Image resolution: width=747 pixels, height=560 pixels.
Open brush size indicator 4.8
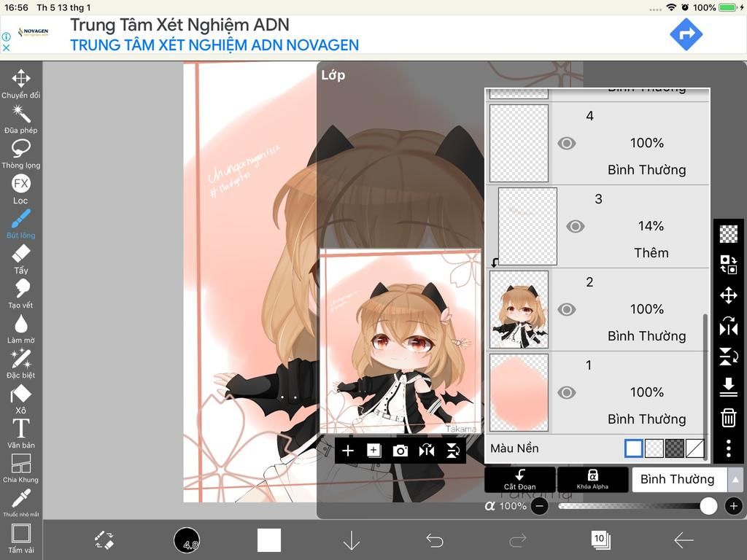(187, 540)
